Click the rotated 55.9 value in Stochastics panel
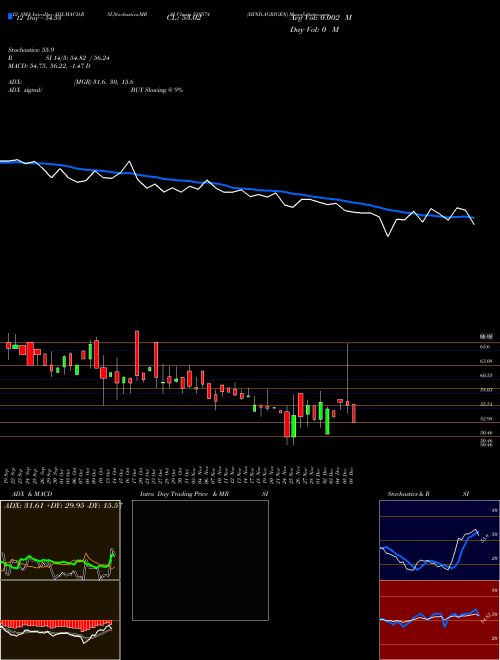The height and width of the screenshot is (660, 500). pyautogui.click(x=484, y=538)
